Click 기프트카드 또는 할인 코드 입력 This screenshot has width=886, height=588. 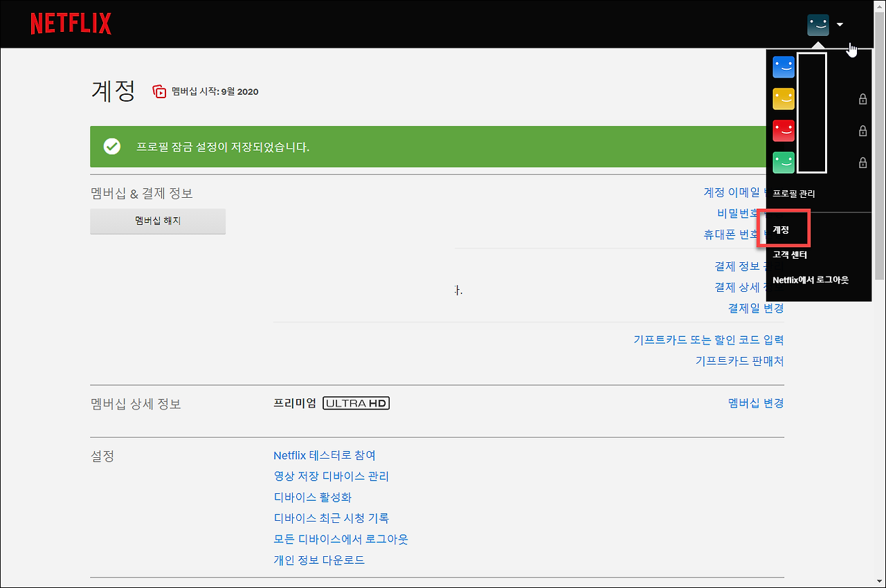pyautogui.click(x=709, y=340)
